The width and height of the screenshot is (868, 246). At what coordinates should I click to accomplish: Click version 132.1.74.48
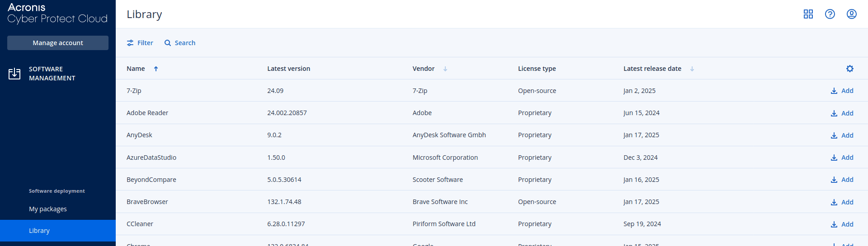click(x=284, y=202)
